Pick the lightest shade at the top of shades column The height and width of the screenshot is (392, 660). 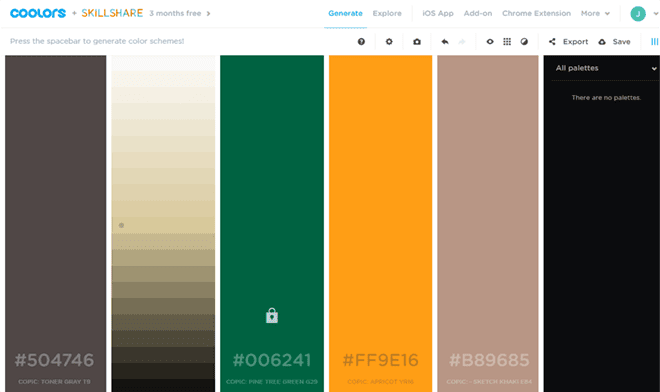point(163,63)
